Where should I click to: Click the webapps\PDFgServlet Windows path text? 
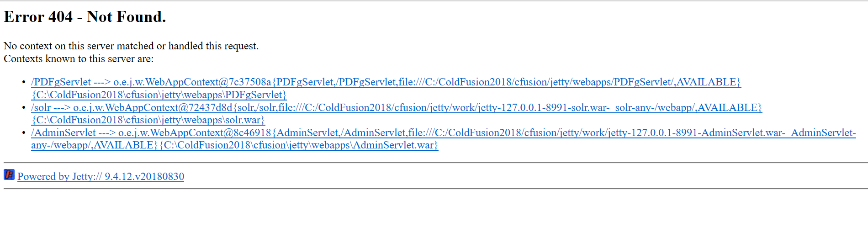tap(159, 95)
